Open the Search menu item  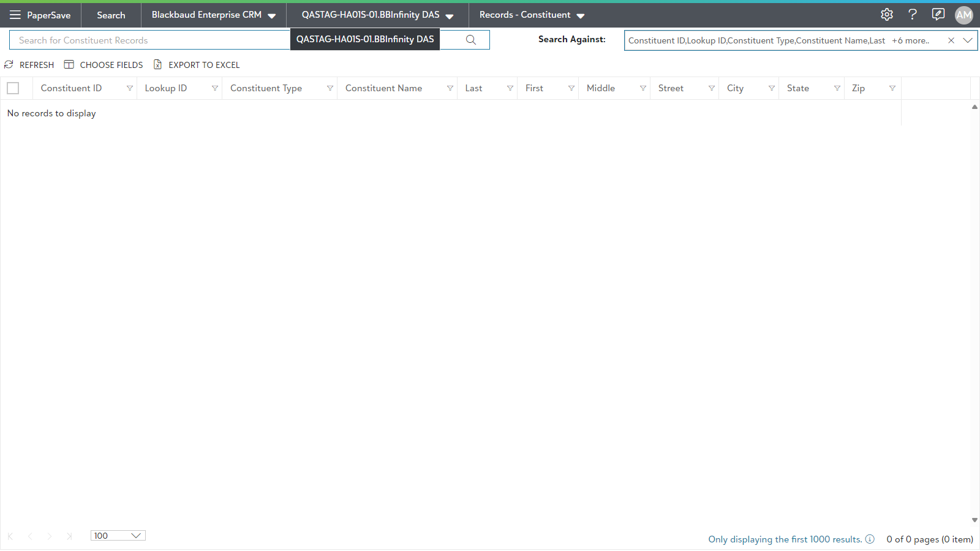pyautogui.click(x=111, y=15)
